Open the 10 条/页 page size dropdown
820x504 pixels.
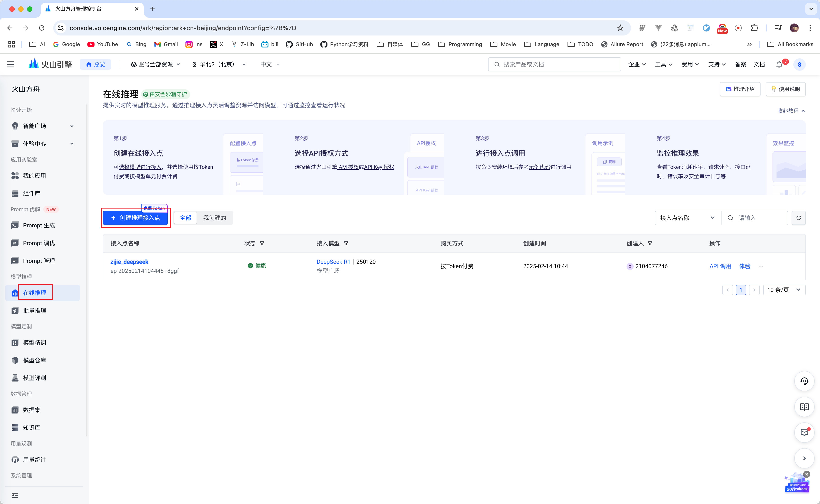coord(784,290)
